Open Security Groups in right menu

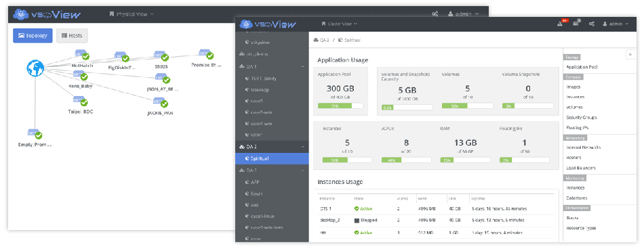coord(581,117)
